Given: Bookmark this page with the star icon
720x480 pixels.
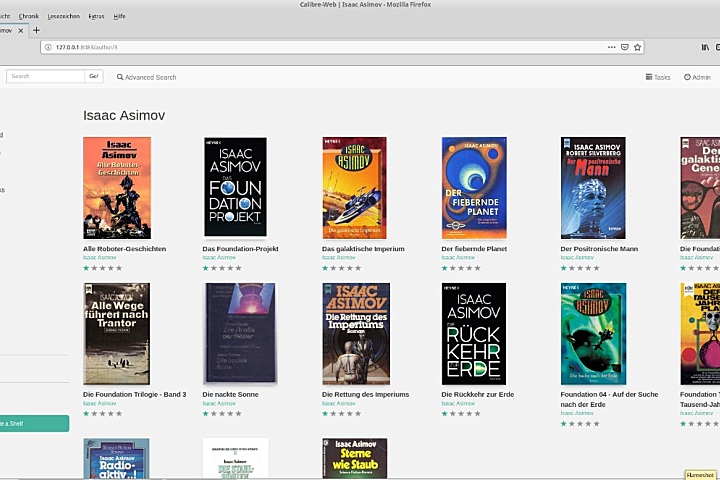Looking at the screenshot, I should (x=638, y=47).
